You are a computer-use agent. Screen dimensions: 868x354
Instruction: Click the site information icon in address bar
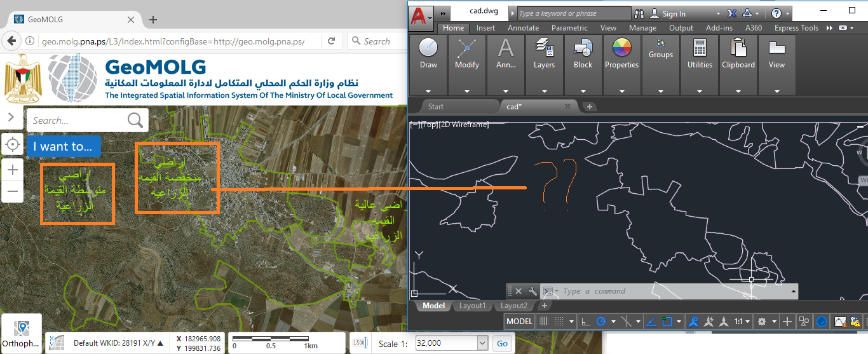pyautogui.click(x=30, y=41)
